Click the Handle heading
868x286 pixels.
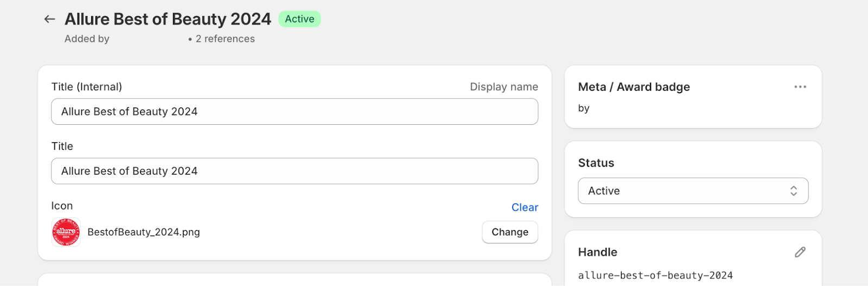[598, 252]
